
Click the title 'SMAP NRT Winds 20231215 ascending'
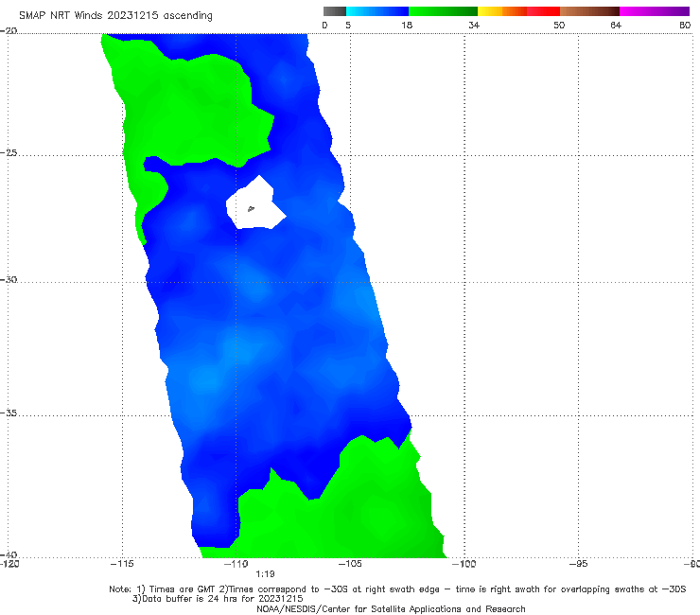(115, 15)
